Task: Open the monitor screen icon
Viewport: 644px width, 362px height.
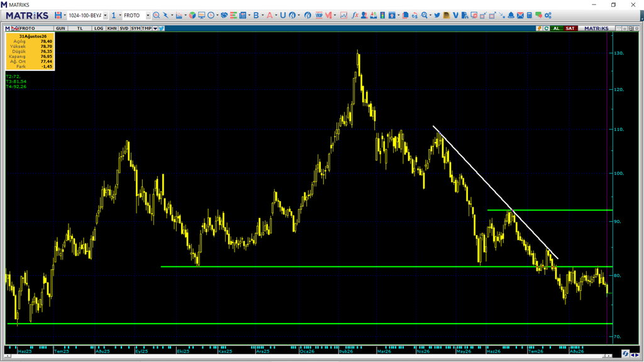Action: 202,15
